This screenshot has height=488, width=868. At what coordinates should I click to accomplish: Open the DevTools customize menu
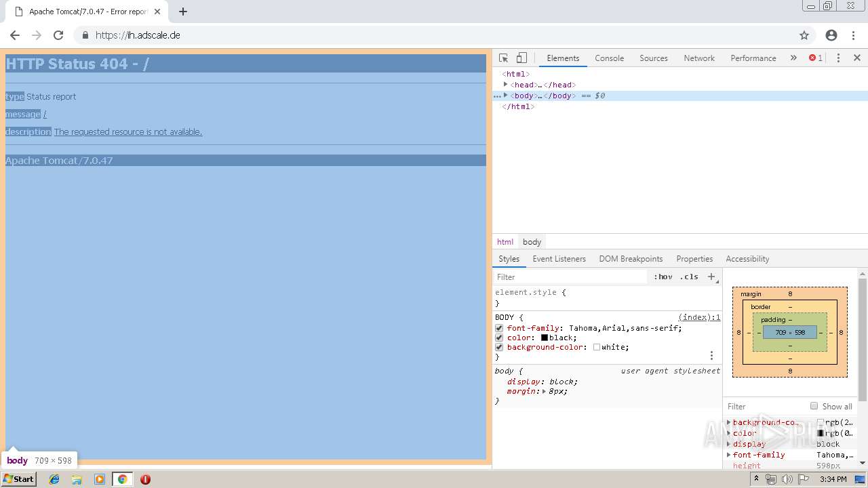click(838, 58)
